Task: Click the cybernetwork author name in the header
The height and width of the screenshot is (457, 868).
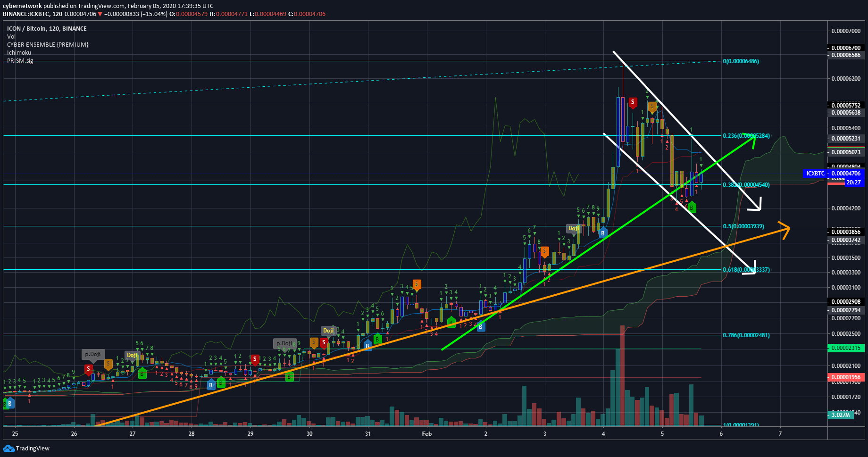Action: point(22,6)
